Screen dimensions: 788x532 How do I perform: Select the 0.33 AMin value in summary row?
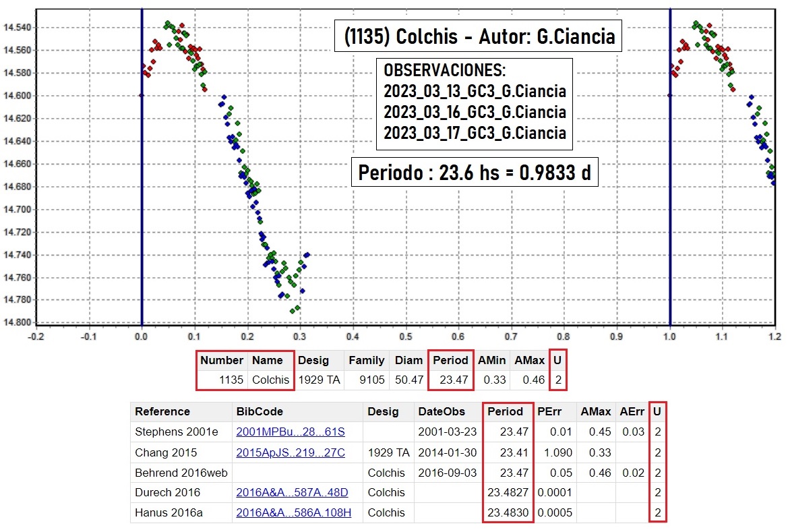(x=495, y=380)
